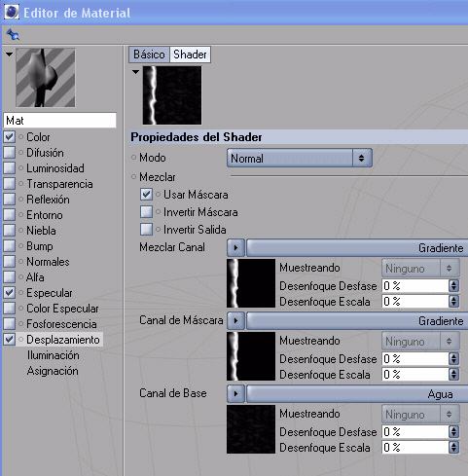Image resolution: width=468 pixels, height=476 pixels.
Task: Click the large shader preview thumbnail
Action: 172,95
